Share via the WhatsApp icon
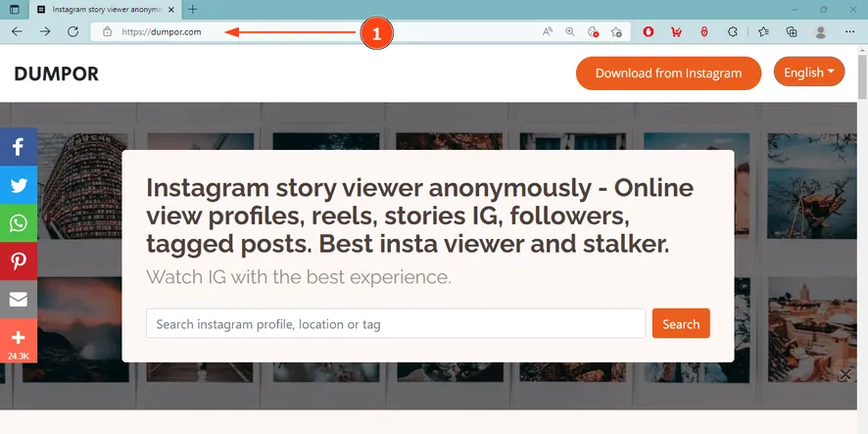Viewport: 868px width, 434px height. (x=19, y=223)
